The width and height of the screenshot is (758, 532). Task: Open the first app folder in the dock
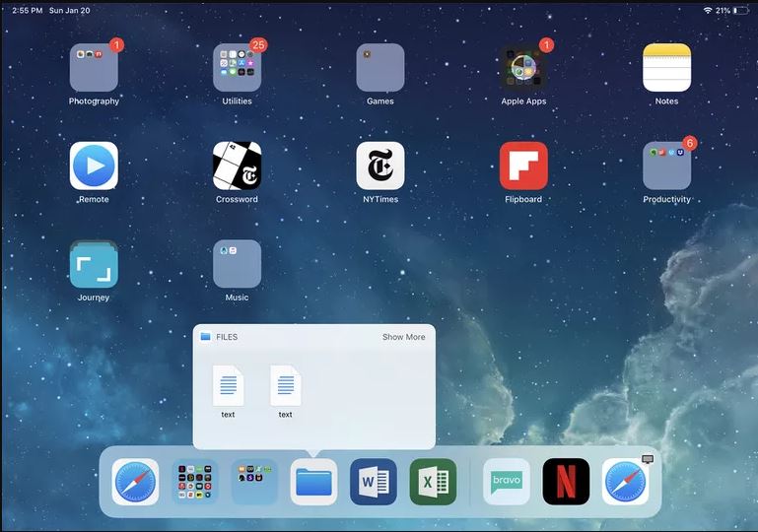tap(195, 482)
